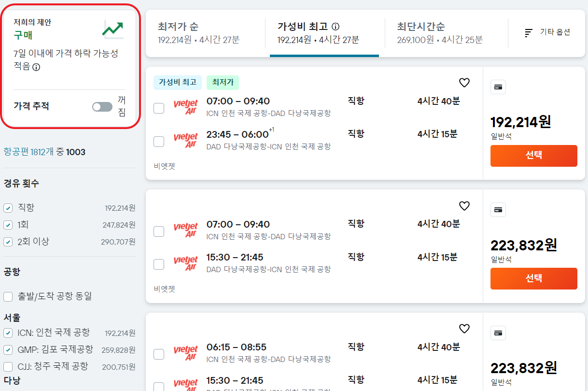This screenshot has width=588, height=391.
Task: Check the 출발/도착 공항 동일 checkbox
Action: point(7,297)
